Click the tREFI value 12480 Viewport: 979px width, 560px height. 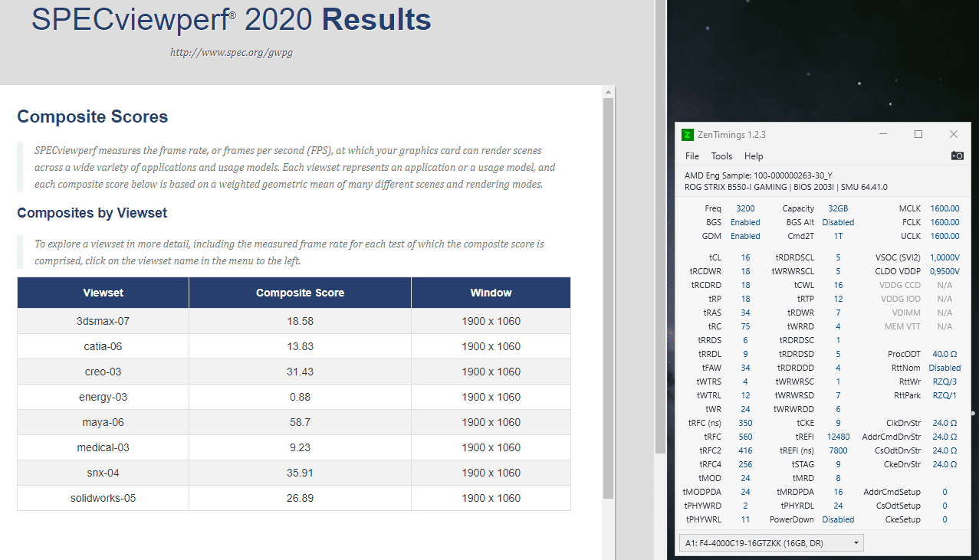(838, 437)
